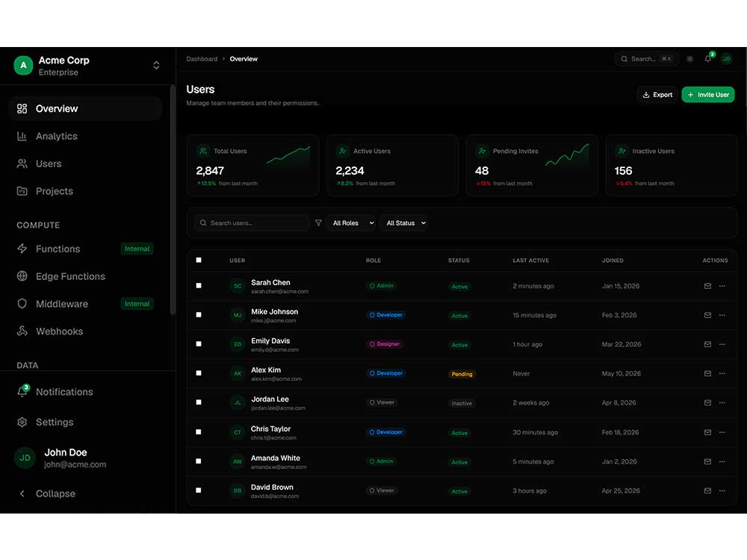Select Alex Kim's row checkbox

tap(199, 373)
